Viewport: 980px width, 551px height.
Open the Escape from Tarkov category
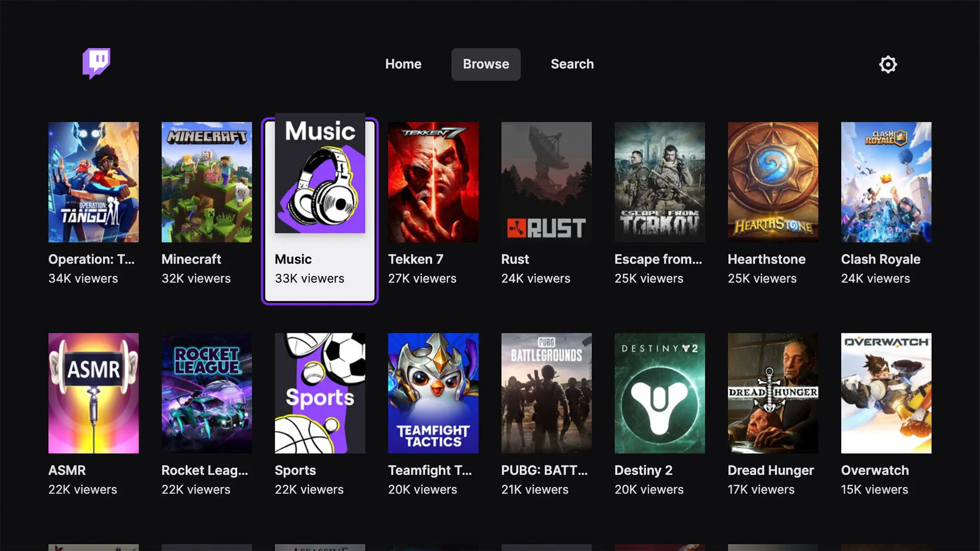(659, 182)
